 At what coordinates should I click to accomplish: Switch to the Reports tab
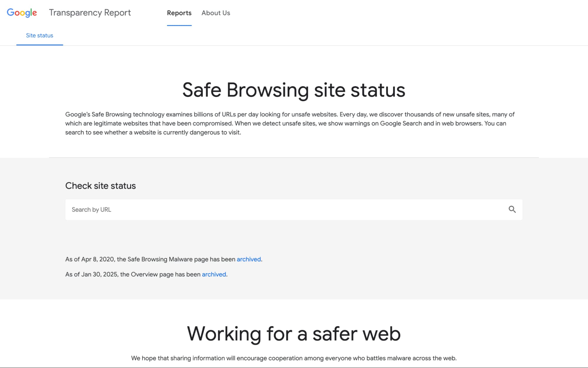click(179, 13)
